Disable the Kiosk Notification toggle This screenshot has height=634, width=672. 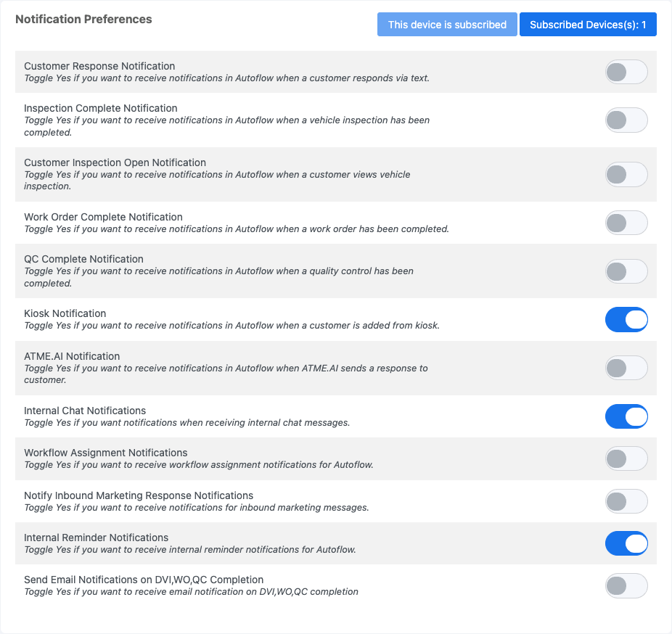coord(626,319)
